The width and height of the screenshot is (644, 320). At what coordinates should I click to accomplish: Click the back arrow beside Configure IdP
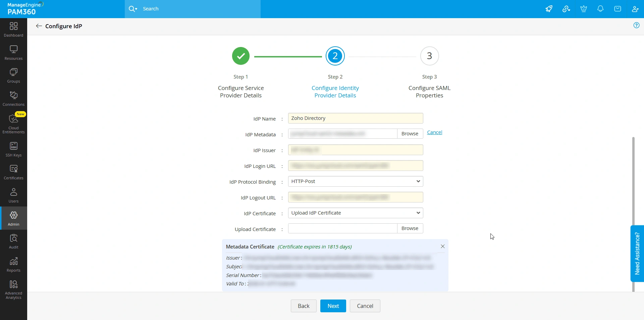tap(39, 26)
